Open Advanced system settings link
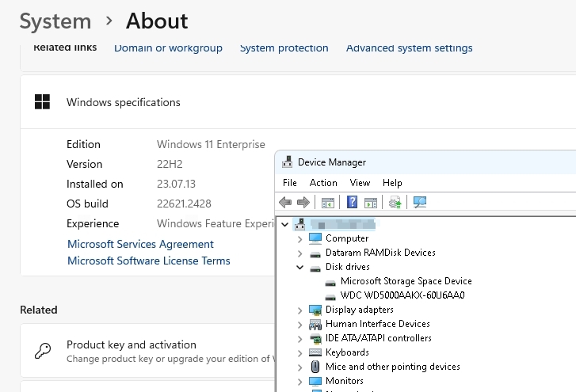576x392 pixels. 410,48
